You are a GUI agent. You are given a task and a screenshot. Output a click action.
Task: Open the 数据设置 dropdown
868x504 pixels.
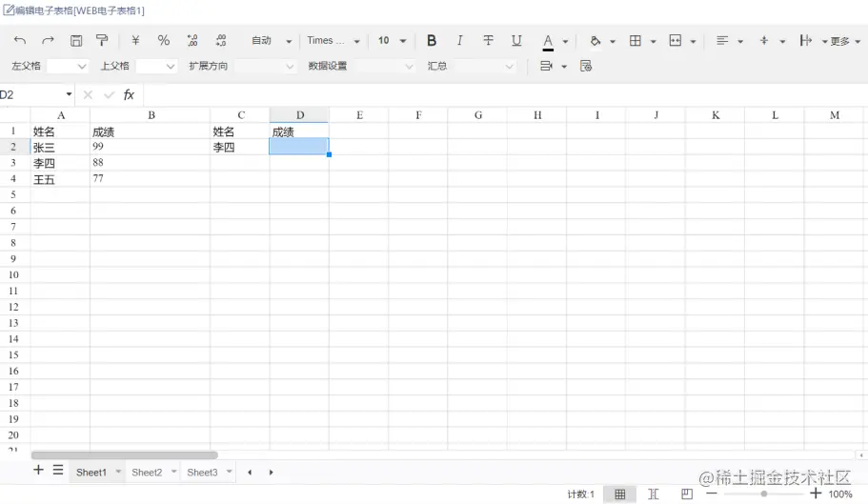point(384,67)
